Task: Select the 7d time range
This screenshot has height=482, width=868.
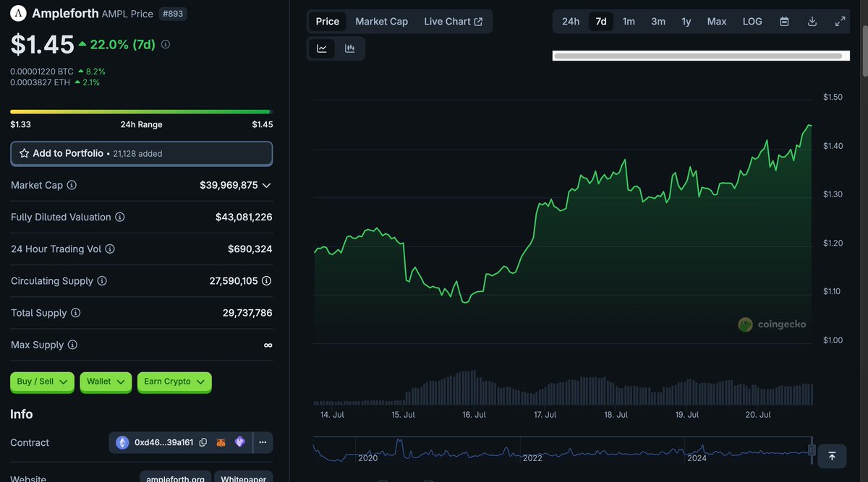Action: pyautogui.click(x=601, y=22)
